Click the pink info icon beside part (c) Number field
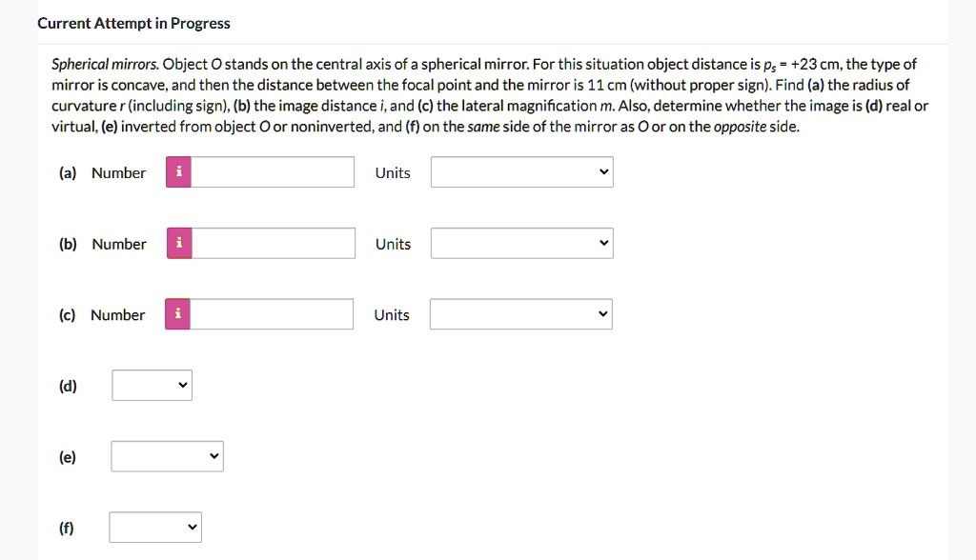The width and height of the screenshot is (976, 560). (177, 314)
